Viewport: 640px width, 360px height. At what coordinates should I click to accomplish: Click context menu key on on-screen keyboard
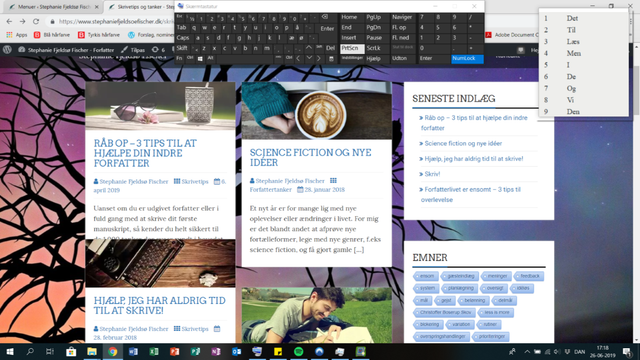[x=331, y=59]
